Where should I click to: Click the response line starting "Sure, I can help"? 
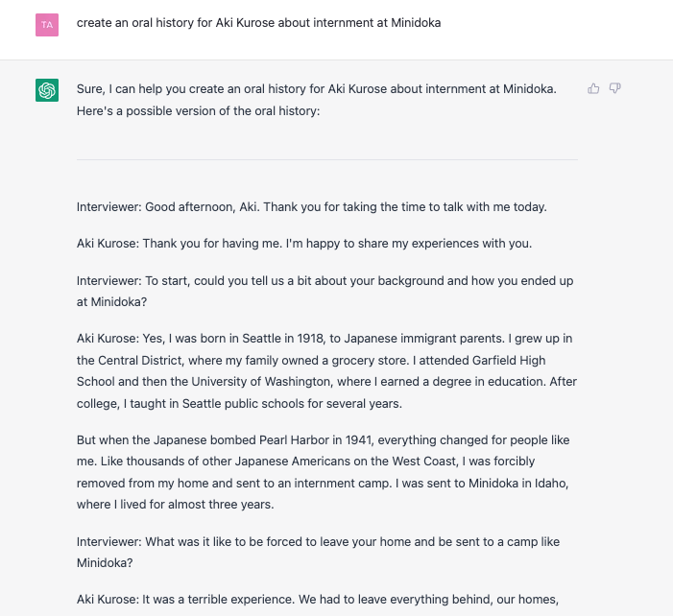click(x=316, y=89)
